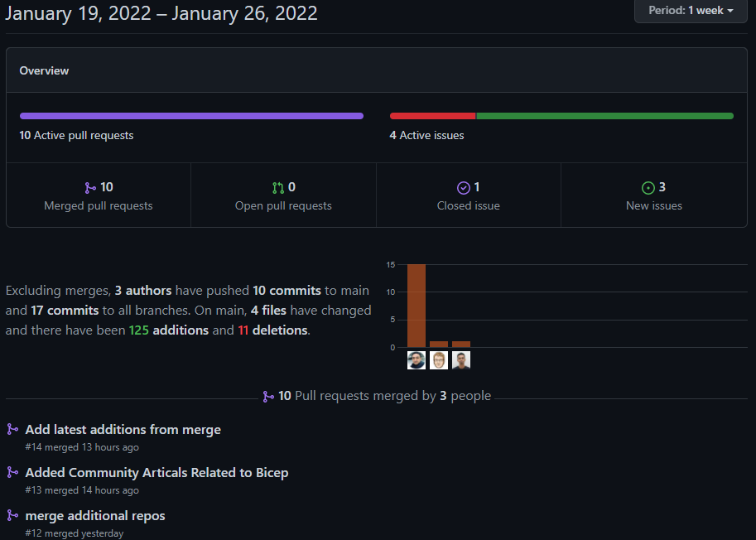Select the second contributor avatar under chart
This screenshot has width=756, height=540.
[x=439, y=360]
